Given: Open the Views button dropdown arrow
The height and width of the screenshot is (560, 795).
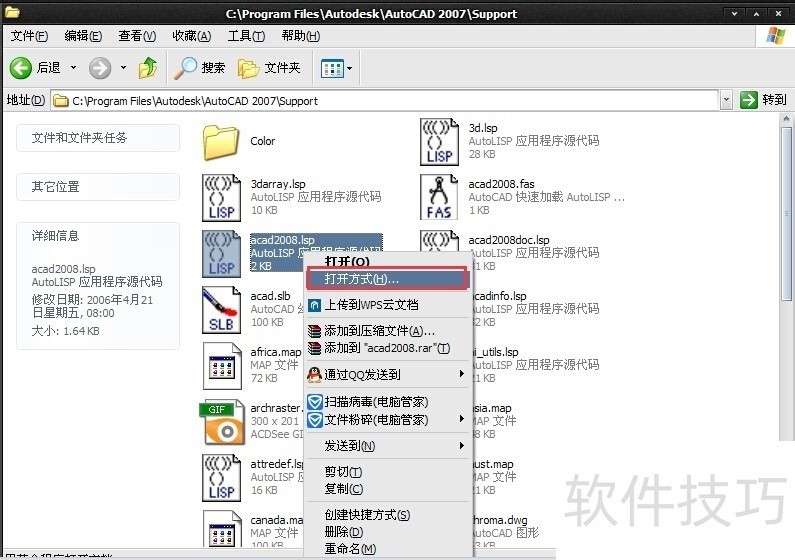Looking at the screenshot, I should click(x=349, y=68).
